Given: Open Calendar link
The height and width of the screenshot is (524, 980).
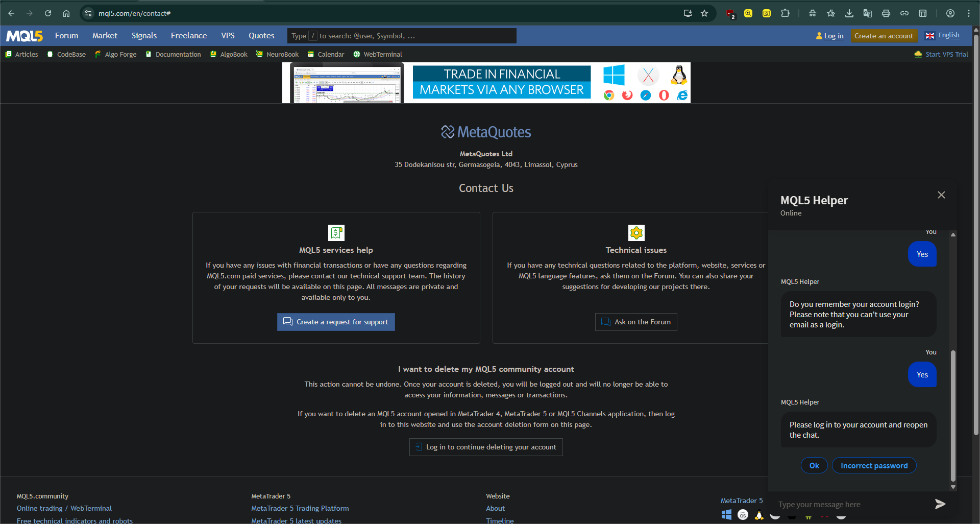Looking at the screenshot, I should (326, 54).
